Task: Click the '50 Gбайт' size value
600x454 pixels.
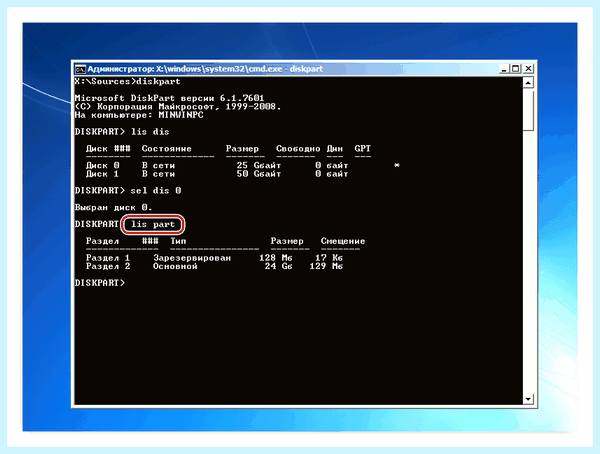Action: pyautogui.click(x=259, y=174)
